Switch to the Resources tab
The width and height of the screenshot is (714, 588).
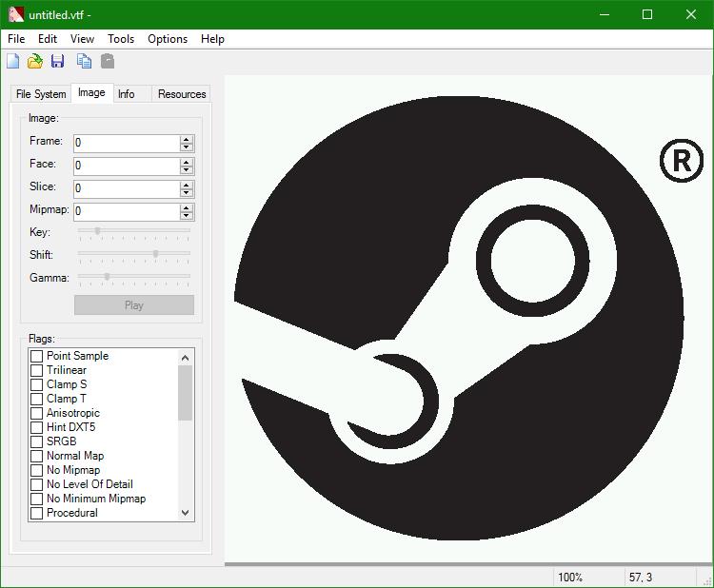[182, 94]
